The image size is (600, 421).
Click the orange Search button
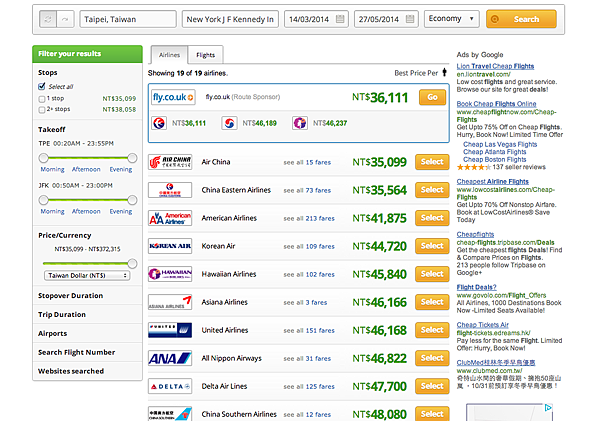(521, 19)
